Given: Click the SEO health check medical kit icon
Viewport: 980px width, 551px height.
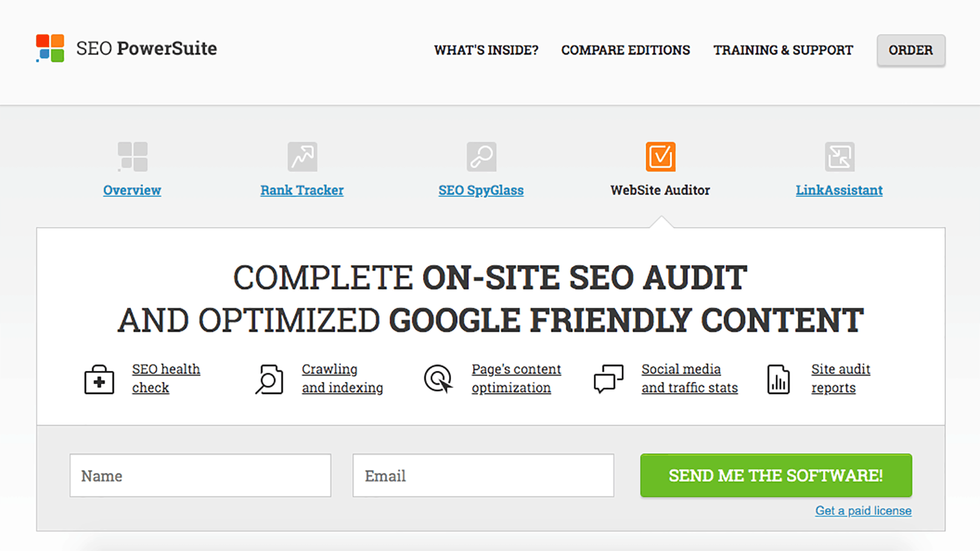Looking at the screenshot, I should pyautogui.click(x=99, y=379).
